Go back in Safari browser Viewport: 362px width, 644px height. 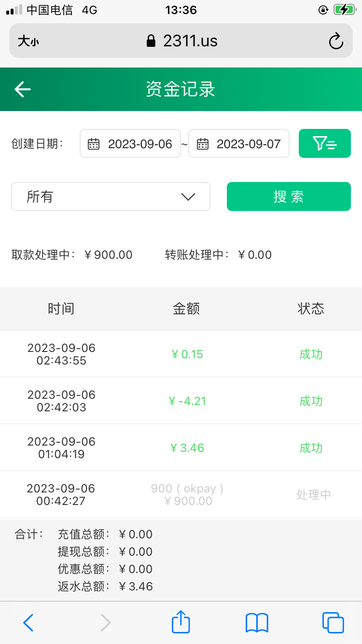pos(28,622)
